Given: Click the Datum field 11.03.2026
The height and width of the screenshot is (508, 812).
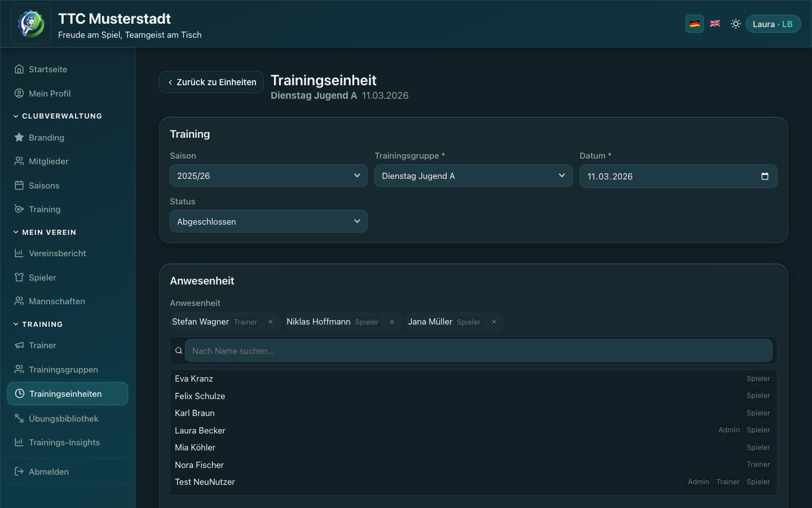Looking at the screenshot, I should [678, 176].
